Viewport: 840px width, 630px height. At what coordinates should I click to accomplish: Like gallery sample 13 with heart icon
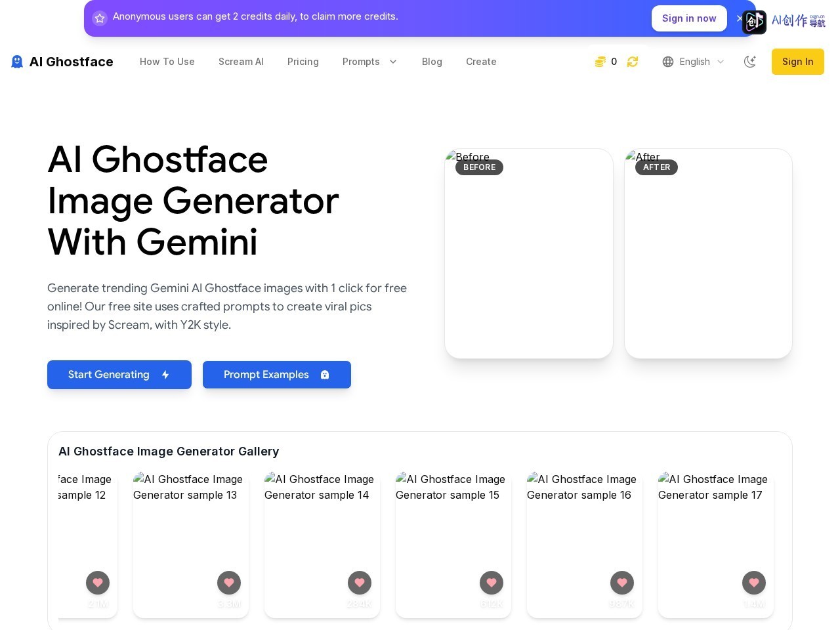[229, 582]
